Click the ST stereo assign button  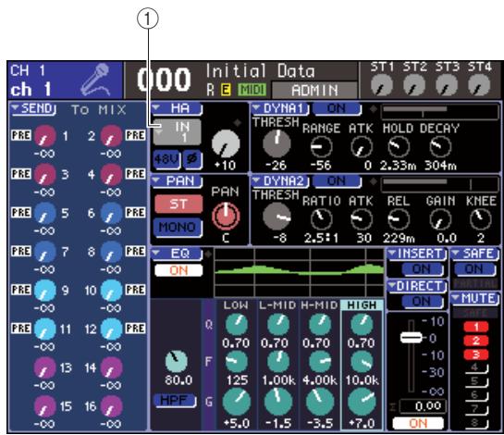click(x=178, y=204)
